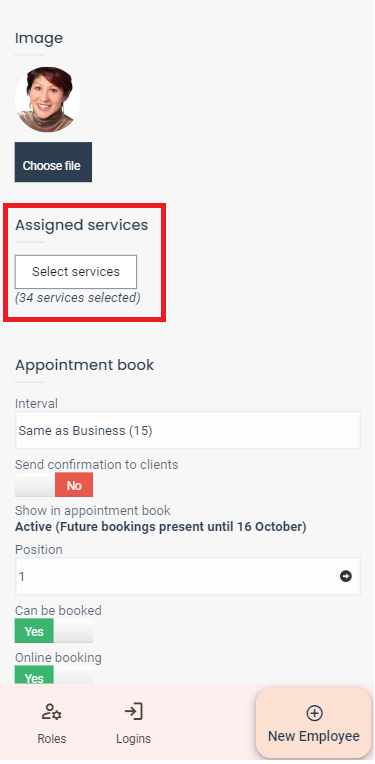This screenshot has width=375, height=764.
Task: Open the Select services button
Action: point(76,272)
